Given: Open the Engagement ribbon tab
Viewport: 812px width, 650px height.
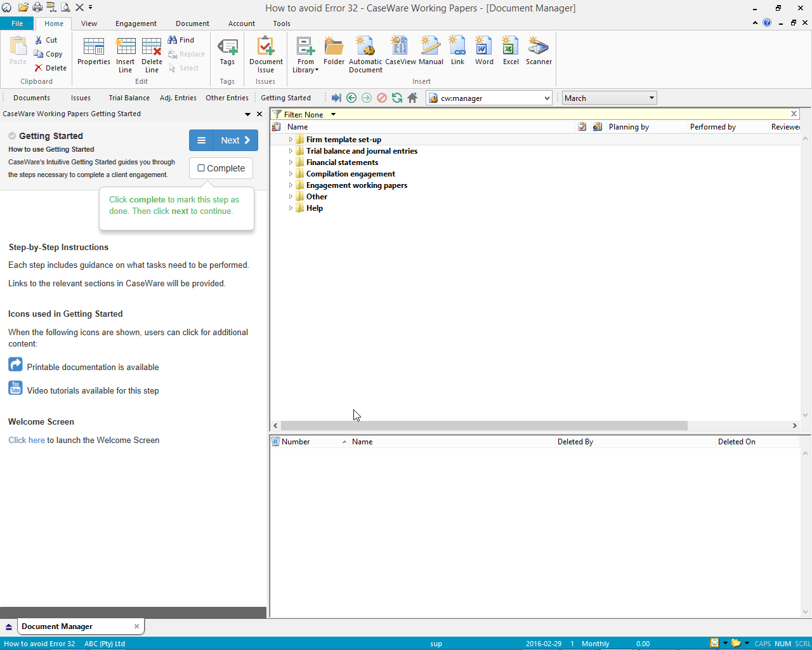Looking at the screenshot, I should (136, 23).
